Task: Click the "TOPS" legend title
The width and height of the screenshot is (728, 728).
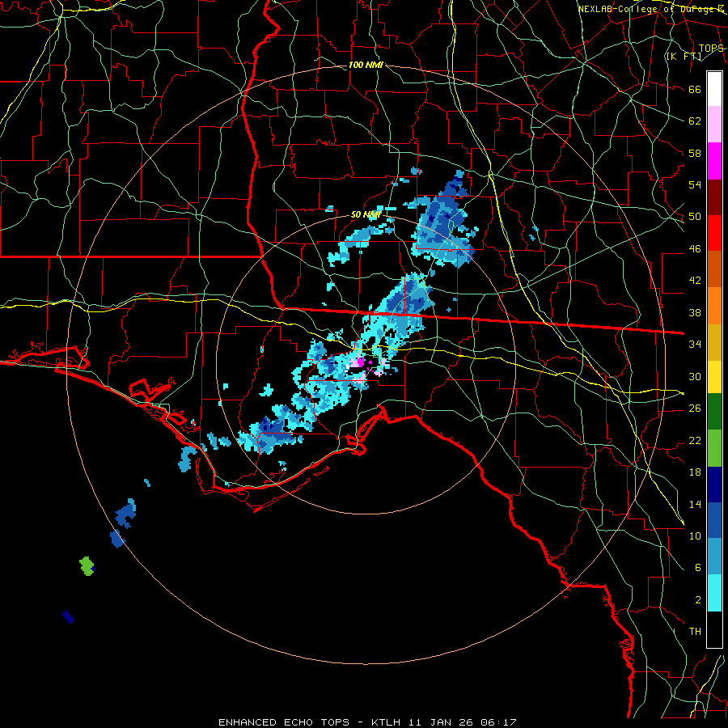Action: (x=711, y=48)
